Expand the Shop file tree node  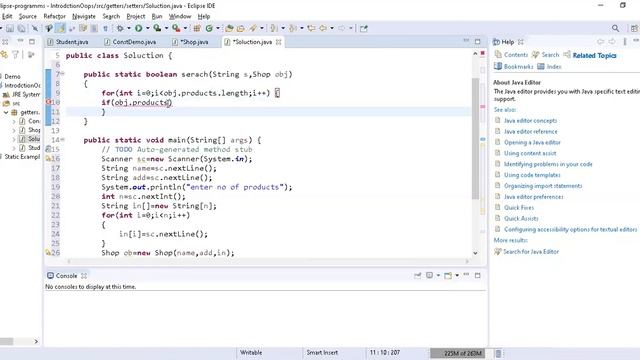(14, 130)
